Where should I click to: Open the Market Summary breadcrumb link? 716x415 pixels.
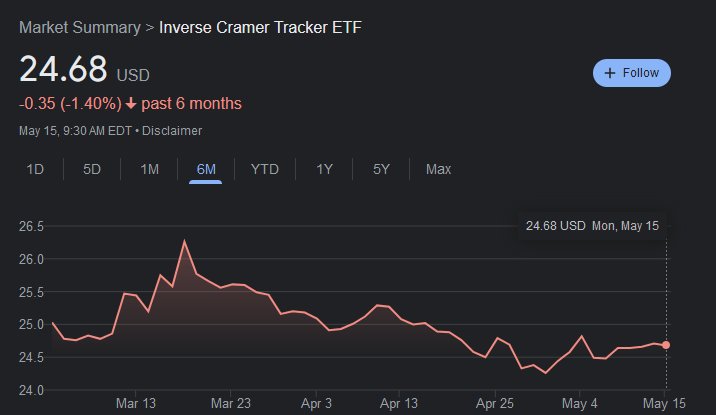click(80, 27)
